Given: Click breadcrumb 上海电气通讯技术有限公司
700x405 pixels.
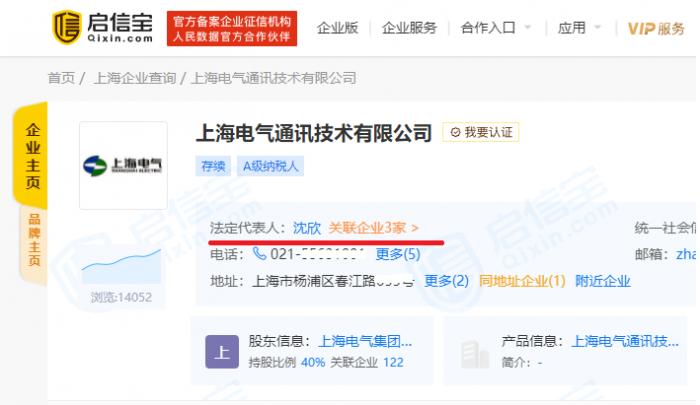Looking at the screenshot, I should pos(273,78).
